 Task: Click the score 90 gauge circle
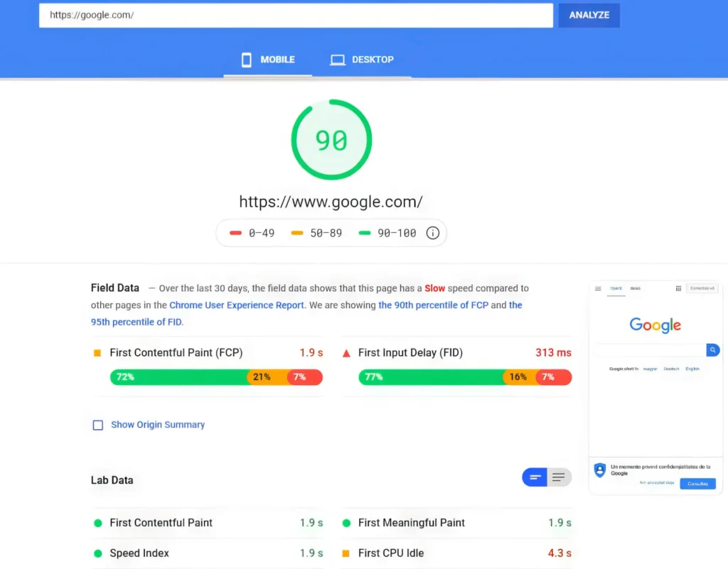(331, 139)
